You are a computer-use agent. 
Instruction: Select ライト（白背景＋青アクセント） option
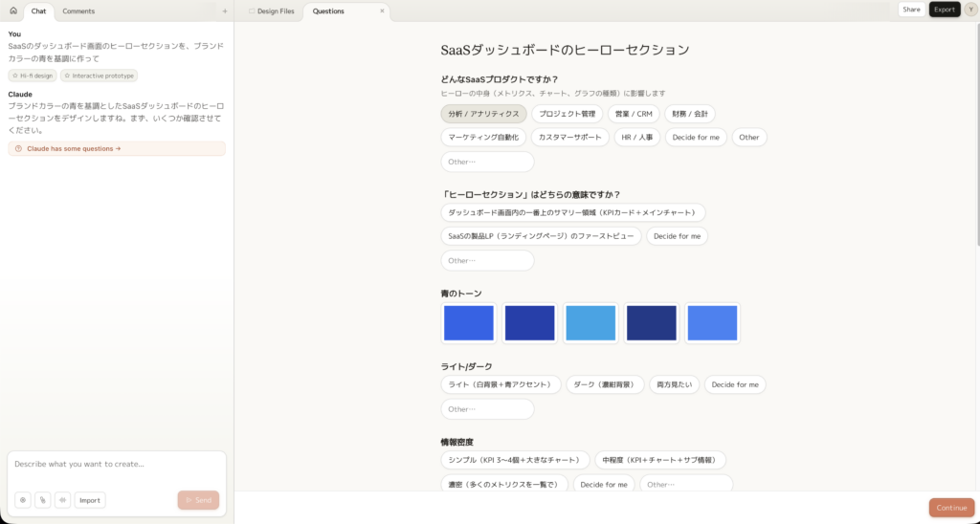tap(501, 384)
